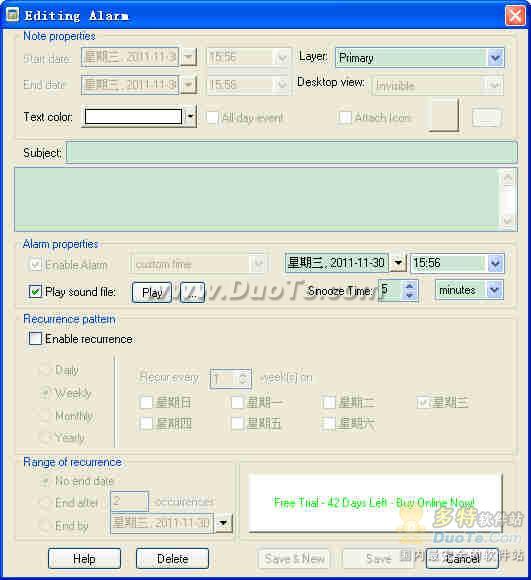Check the 星期四 weekday checkbox

tap(146, 424)
